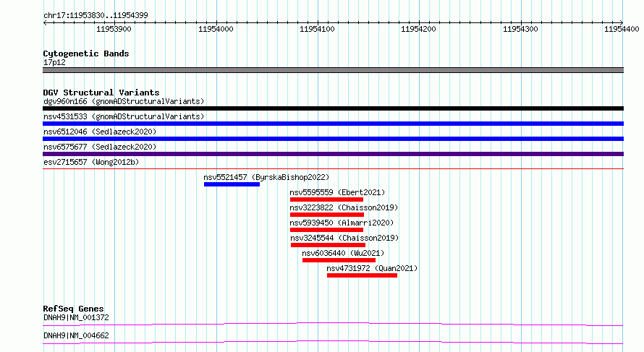Open the DGV Structural Variants track heading

(101, 93)
